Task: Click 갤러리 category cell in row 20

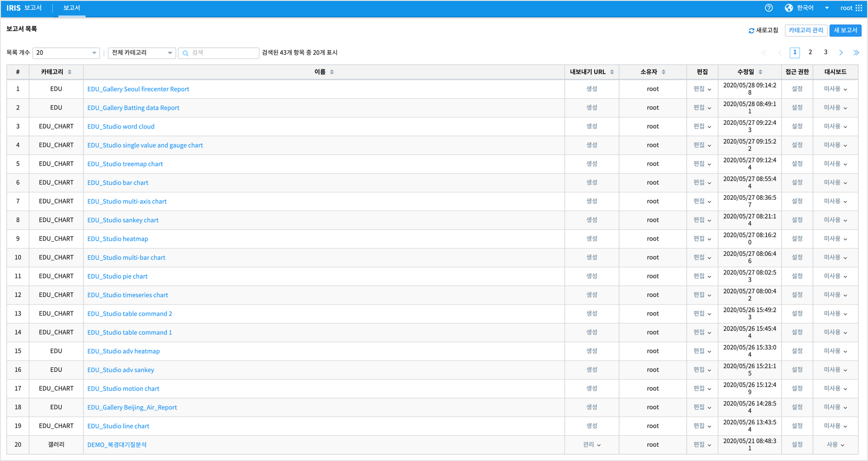Action: pyautogui.click(x=56, y=444)
